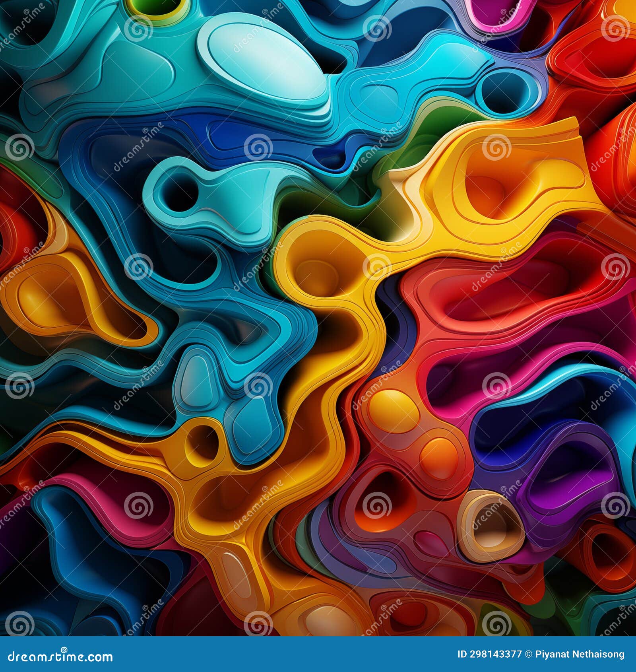
Task: Click the Piyanat Nethaisong author credit
Action: (x=580, y=655)
